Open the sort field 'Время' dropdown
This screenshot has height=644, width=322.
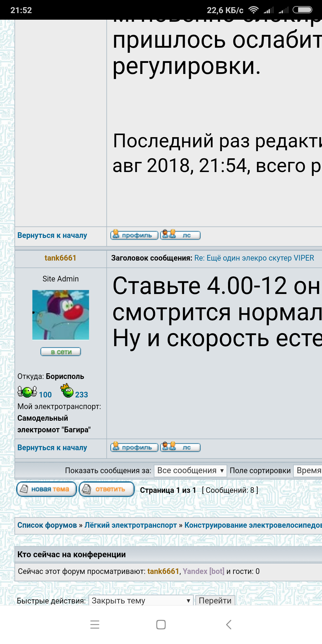[308, 471]
